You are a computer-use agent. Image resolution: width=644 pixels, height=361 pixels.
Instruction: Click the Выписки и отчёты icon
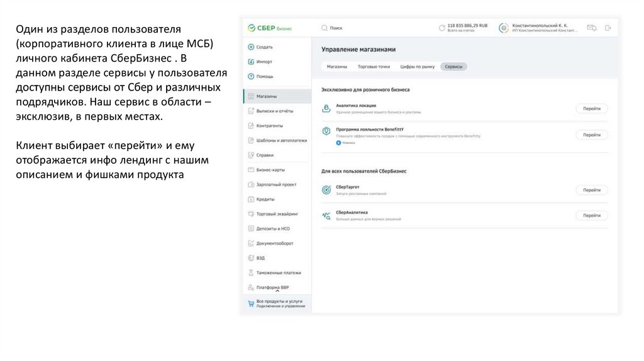251,111
